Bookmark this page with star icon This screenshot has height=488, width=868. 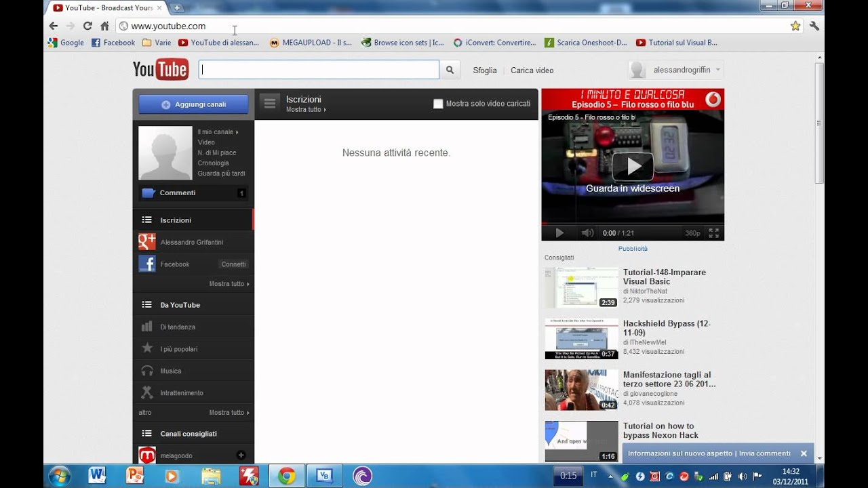[x=795, y=26]
